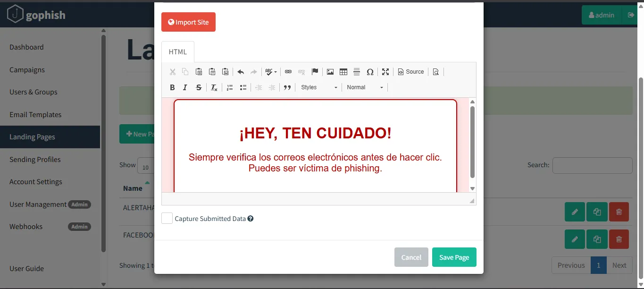Toggle italic formatting

point(185,87)
